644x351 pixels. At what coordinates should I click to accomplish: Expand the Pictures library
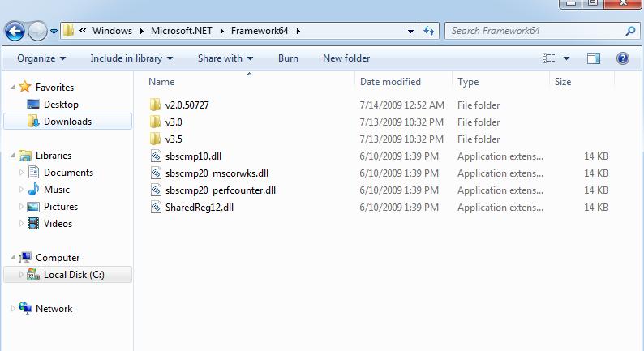pyautogui.click(x=21, y=207)
